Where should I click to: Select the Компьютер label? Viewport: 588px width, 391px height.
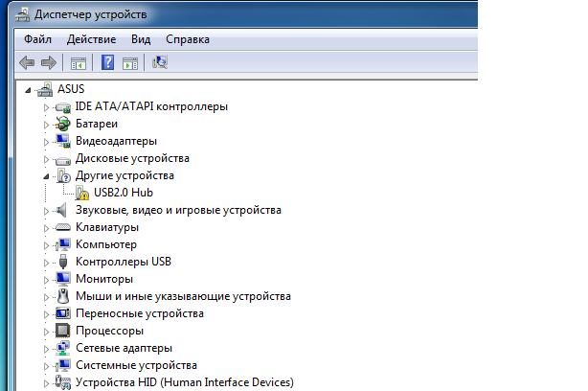tap(106, 244)
